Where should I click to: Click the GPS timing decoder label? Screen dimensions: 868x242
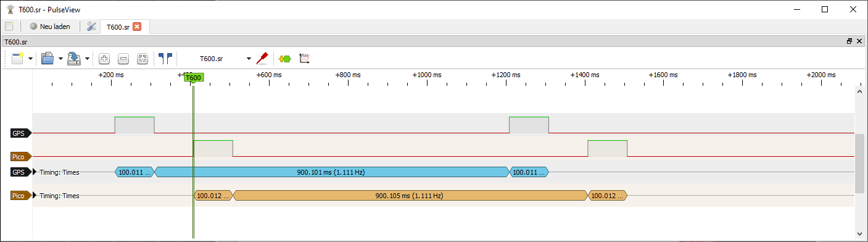(x=21, y=172)
